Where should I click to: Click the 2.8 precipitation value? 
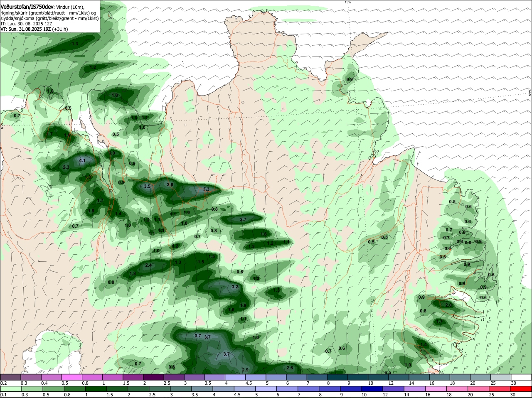point(170,184)
